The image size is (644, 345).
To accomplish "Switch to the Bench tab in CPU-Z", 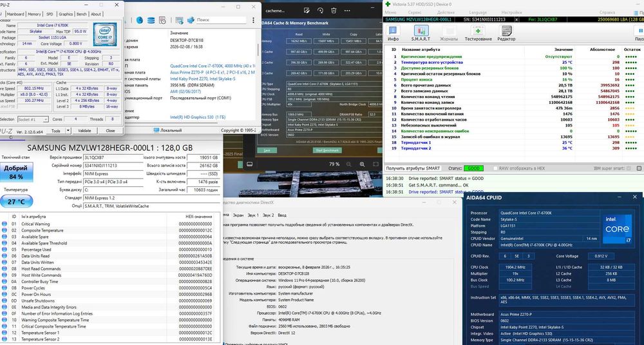I will (x=82, y=14).
